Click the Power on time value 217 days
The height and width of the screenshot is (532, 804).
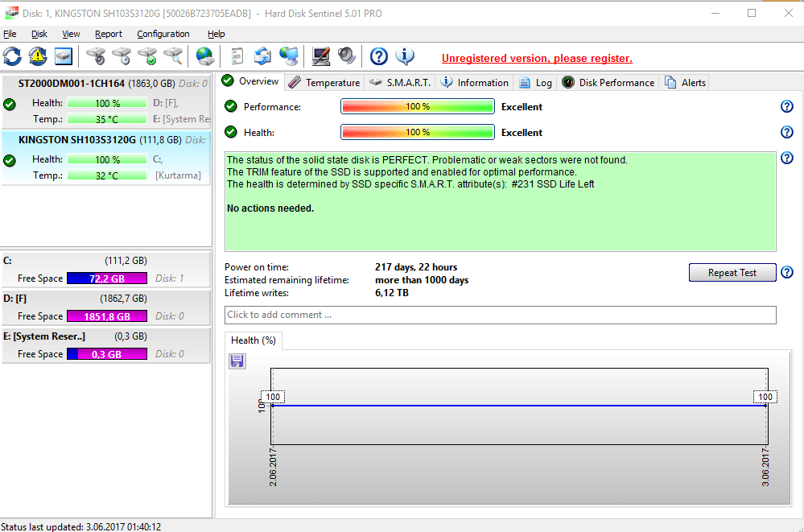416,266
